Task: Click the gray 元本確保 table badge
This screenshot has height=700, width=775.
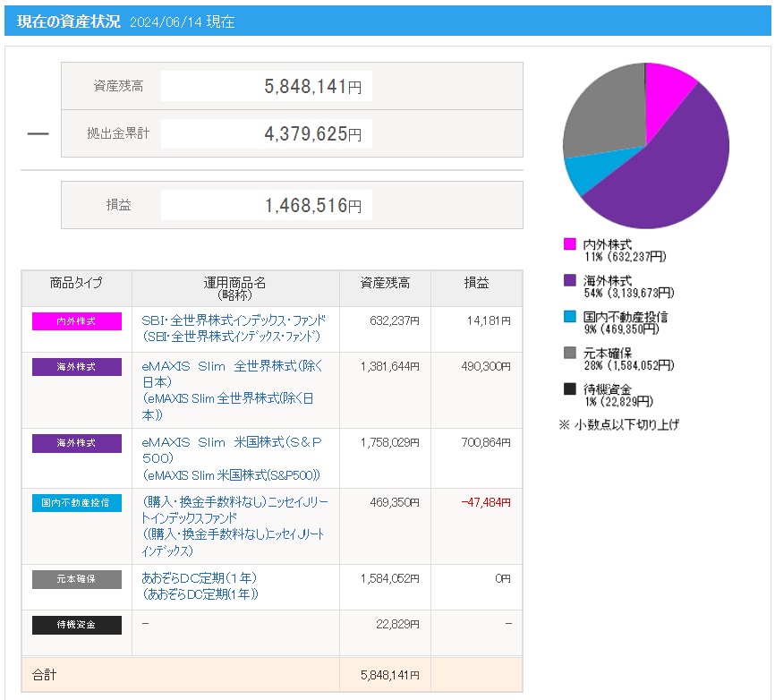Action: tap(76, 579)
